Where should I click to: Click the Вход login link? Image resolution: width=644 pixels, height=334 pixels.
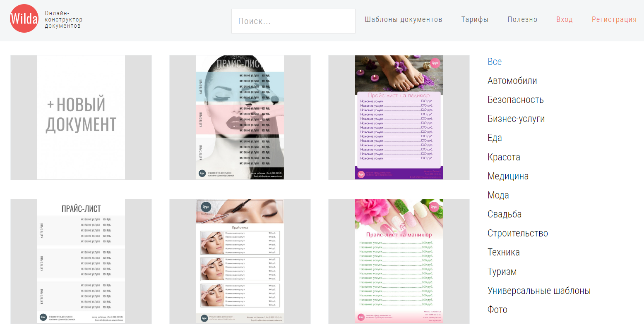click(x=565, y=19)
